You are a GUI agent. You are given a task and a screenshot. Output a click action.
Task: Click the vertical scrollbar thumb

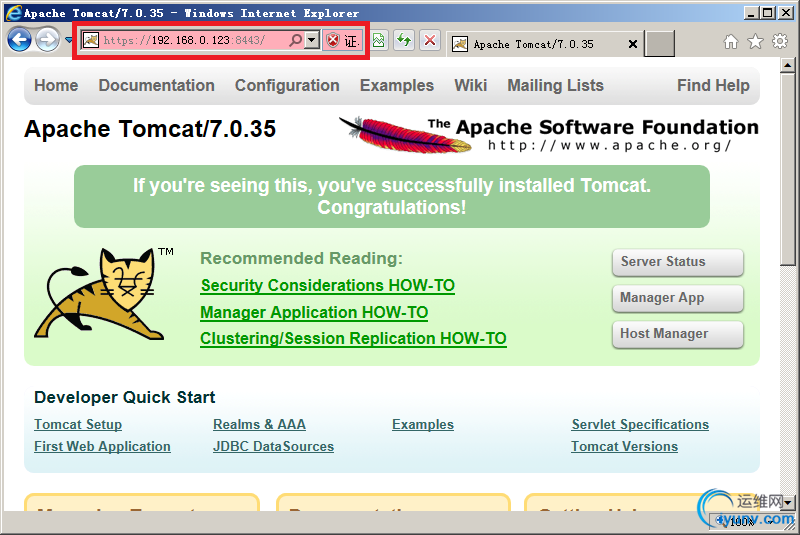[788, 169]
